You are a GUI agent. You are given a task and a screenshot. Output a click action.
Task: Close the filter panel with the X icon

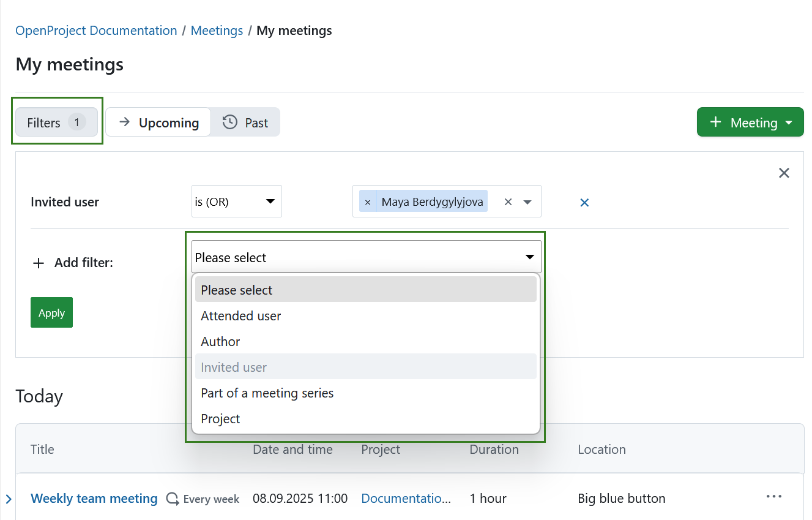click(x=784, y=173)
